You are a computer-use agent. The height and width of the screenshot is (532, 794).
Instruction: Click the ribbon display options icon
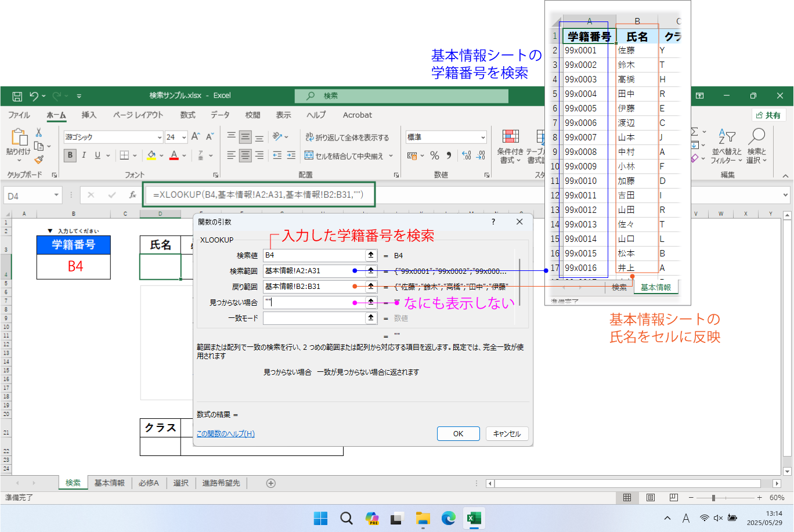coord(700,96)
